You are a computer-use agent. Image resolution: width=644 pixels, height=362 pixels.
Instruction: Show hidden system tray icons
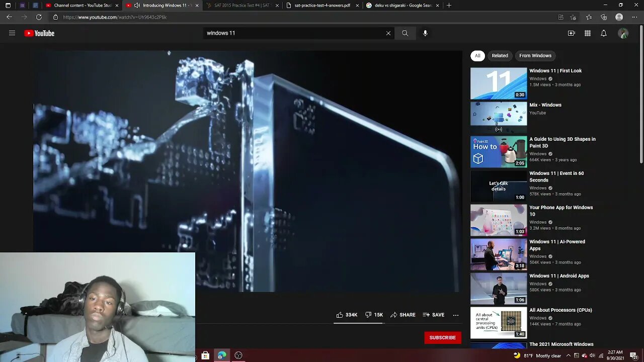569,355
